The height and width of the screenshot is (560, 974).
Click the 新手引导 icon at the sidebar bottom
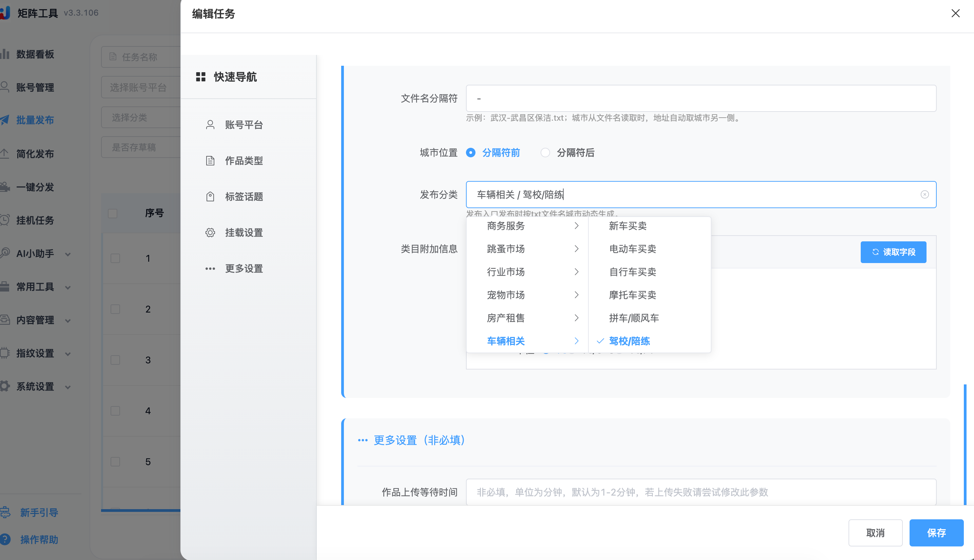(x=5, y=512)
